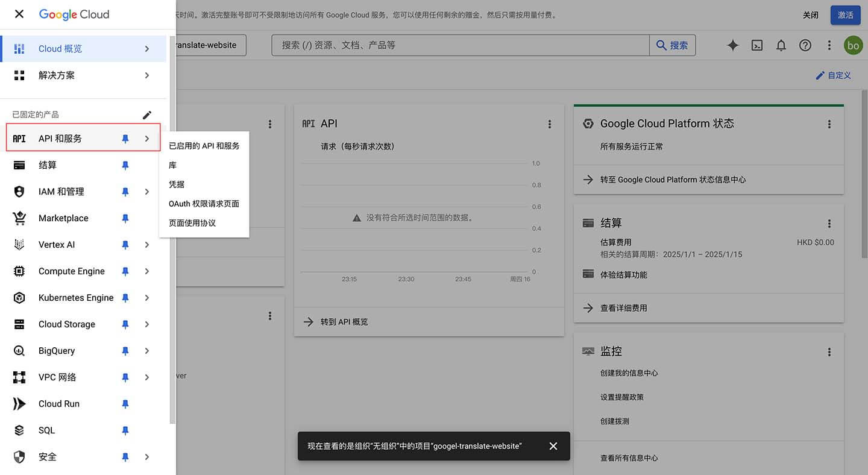Click the Compute Engine chip icon
The height and width of the screenshot is (475, 868).
pos(19,271)
